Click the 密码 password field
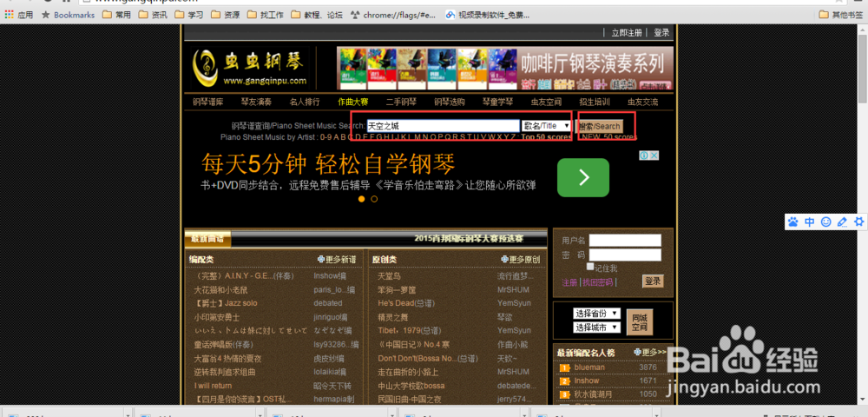This screenshot has height=417, width=868. [625, 255]
